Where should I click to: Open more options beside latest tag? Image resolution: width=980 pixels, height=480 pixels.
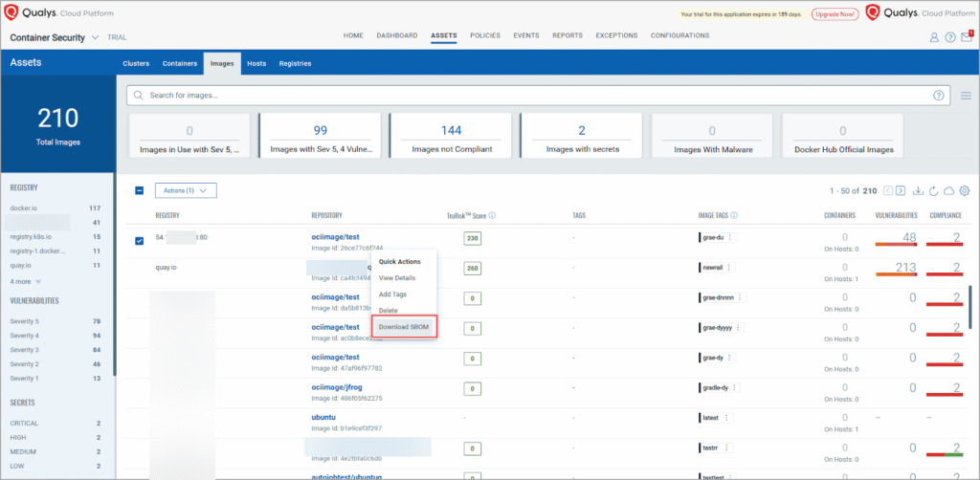click(725, 417)
